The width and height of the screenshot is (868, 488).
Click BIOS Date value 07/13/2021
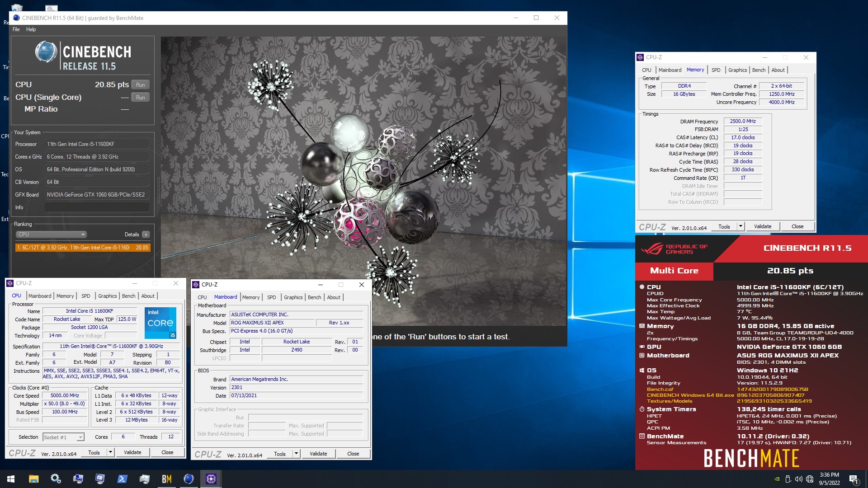pos(296,396)
